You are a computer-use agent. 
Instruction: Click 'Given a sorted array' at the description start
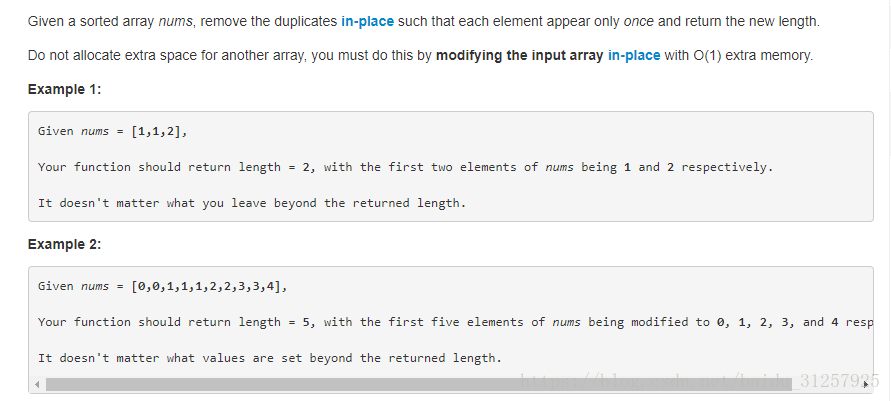pyautogui.click(x=91, y=22)
